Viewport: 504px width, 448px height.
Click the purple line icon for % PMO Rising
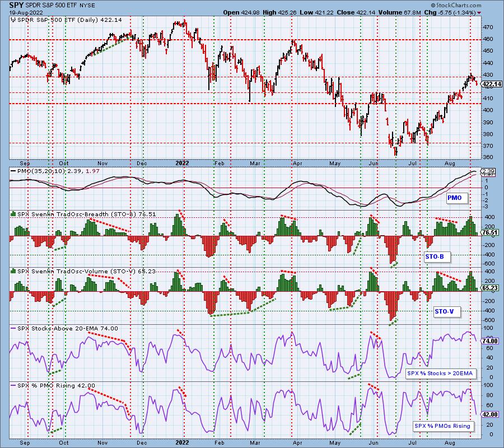pyautogui.click(x=13, y=385)
